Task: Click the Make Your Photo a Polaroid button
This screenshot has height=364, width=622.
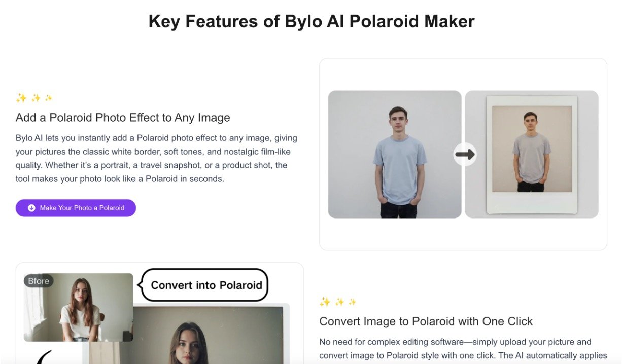Action: (76, 208)
